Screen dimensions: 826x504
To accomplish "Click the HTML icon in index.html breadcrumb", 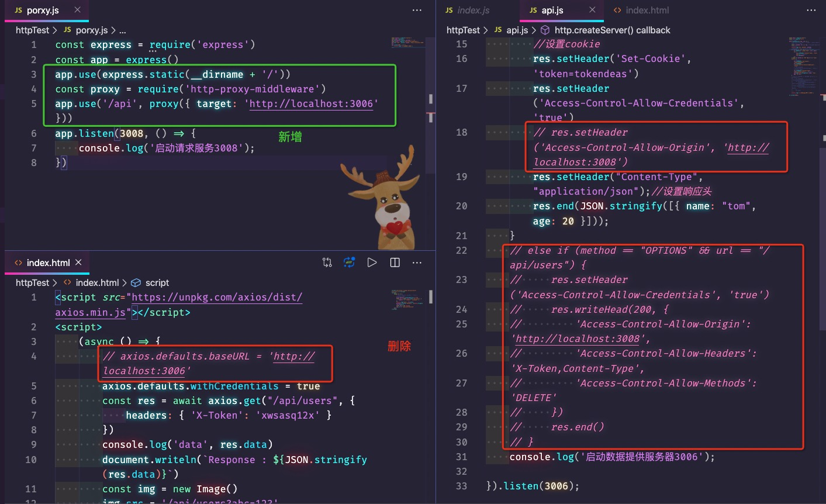I will click(67, 282).
